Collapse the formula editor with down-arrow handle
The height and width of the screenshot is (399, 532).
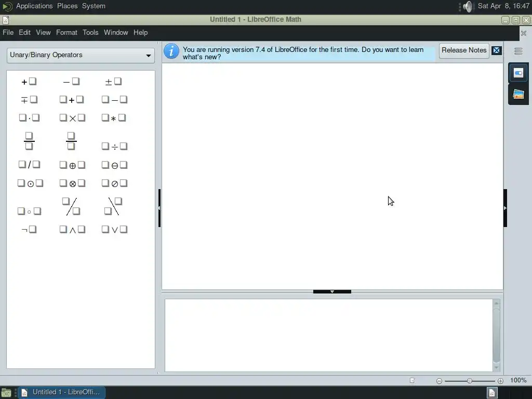[332, 291]
